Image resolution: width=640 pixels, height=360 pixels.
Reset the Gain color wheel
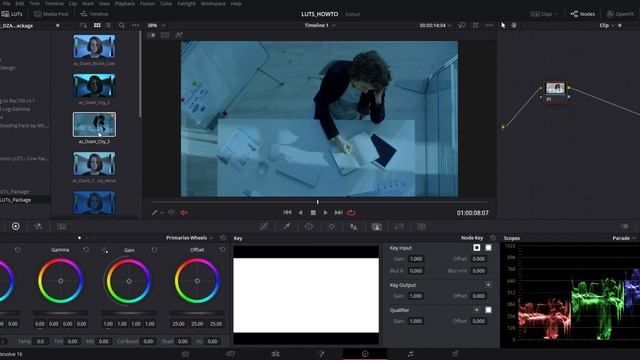click(x=154, y=250)
